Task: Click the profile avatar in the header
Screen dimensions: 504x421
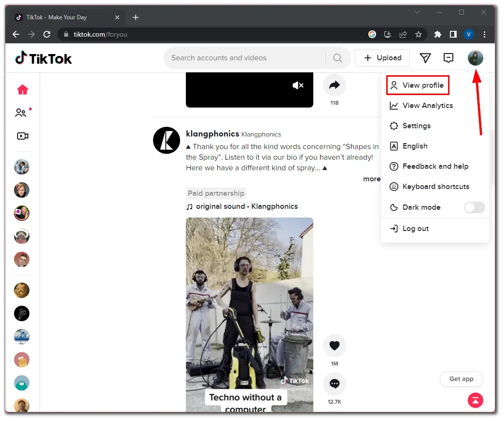Action: pos(475,58)
